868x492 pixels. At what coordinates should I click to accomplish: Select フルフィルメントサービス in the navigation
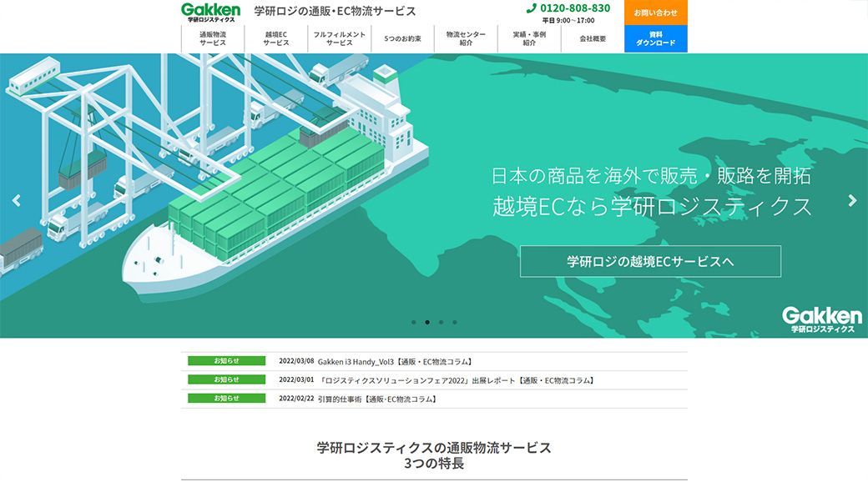(340, 38)
